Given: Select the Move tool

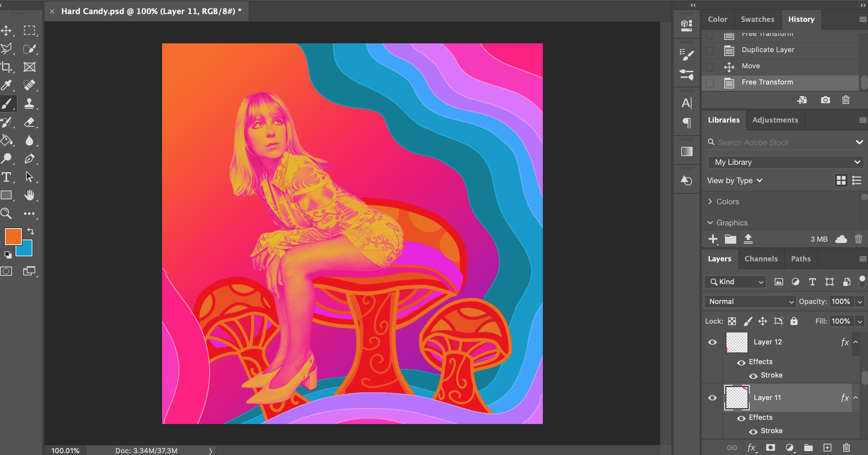Looking at the screenshot, I should [6, 31].
